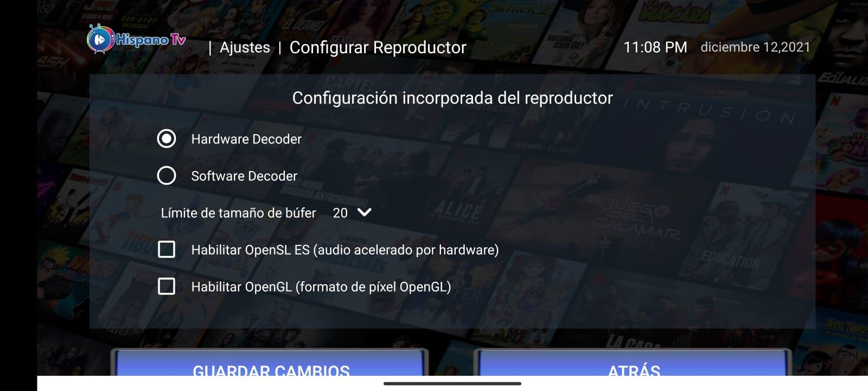The width and height of the screenshot is (868, 391).
Task: Select the Hardware Decoder radio button
Action: coord(167,139)
